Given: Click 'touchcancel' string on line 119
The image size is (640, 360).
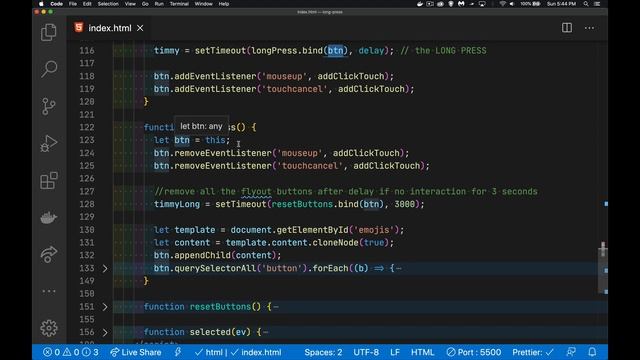Looking at the screenshot, I should [x=294, y=89].
